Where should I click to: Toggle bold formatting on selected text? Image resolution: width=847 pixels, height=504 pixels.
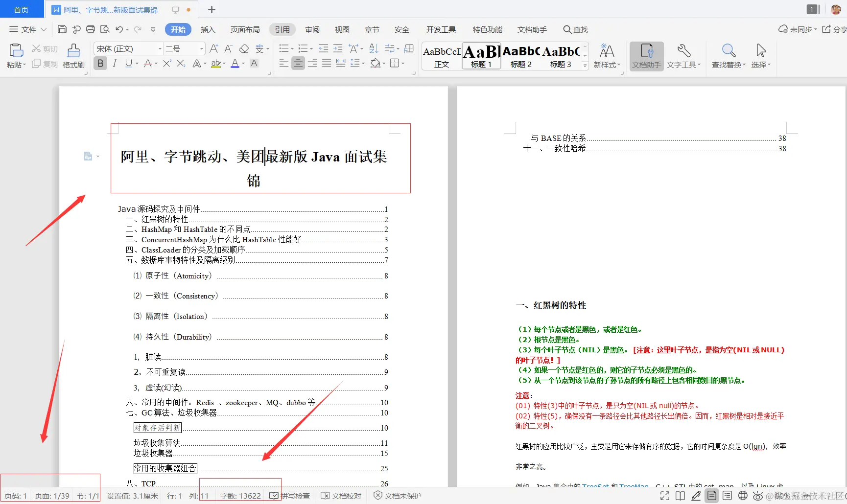click(100, 63)
